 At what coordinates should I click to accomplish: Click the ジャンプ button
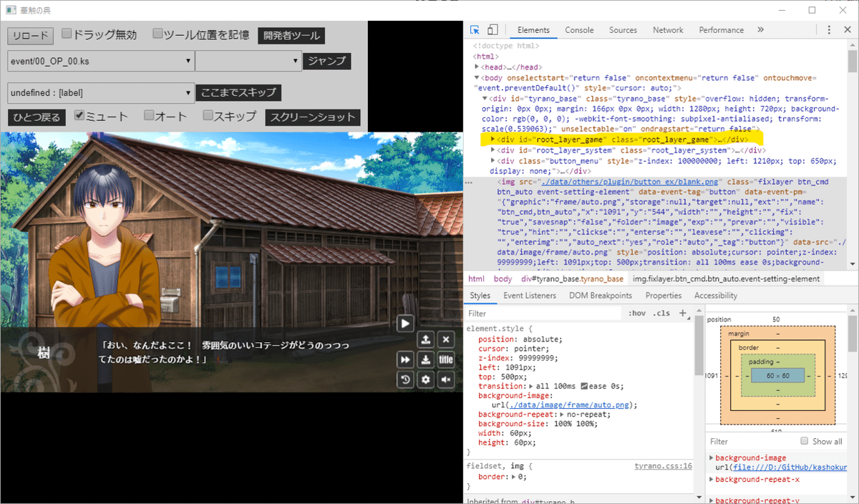(x=326, y=61)
